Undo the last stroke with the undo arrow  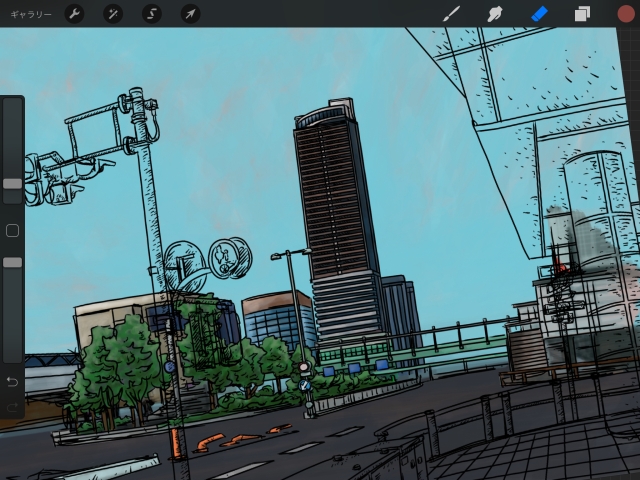[12, 382]
